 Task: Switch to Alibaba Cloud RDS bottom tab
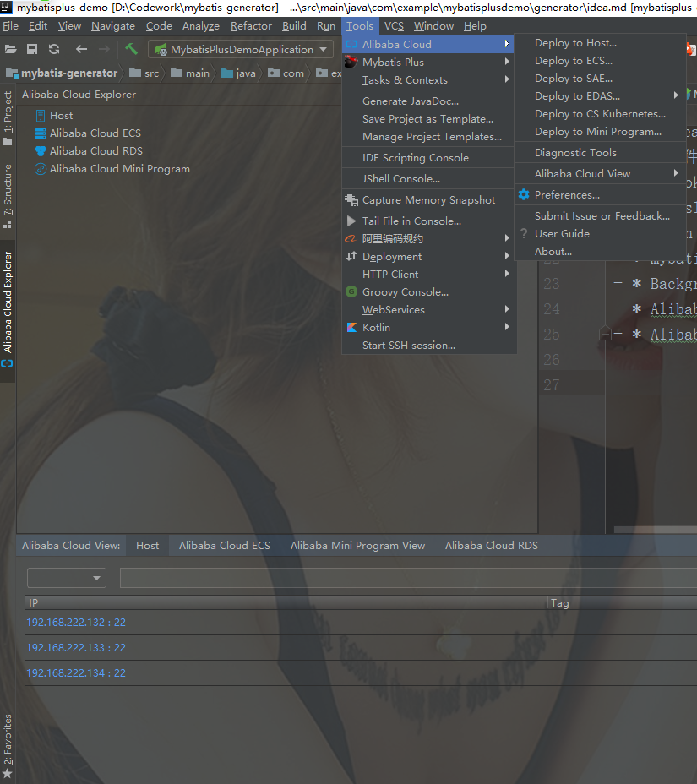(492, 546)
